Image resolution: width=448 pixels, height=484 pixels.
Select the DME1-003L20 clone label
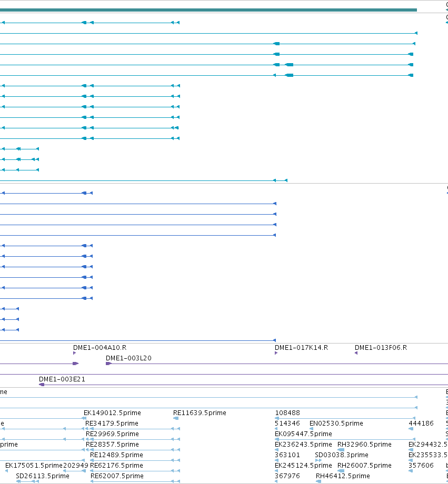coord(128,358)
